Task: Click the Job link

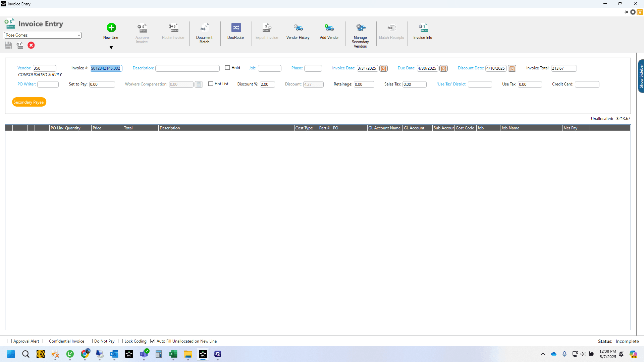Action: pyautogui.click(x=253, y=68)
